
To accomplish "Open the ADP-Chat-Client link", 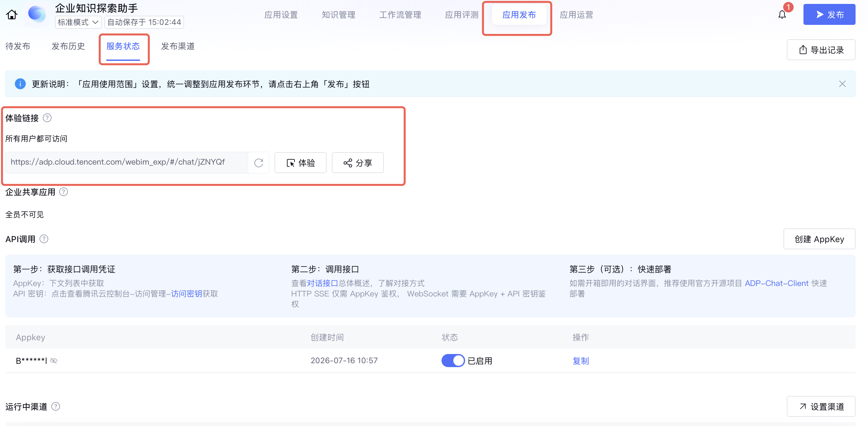I will pos(776,283).
